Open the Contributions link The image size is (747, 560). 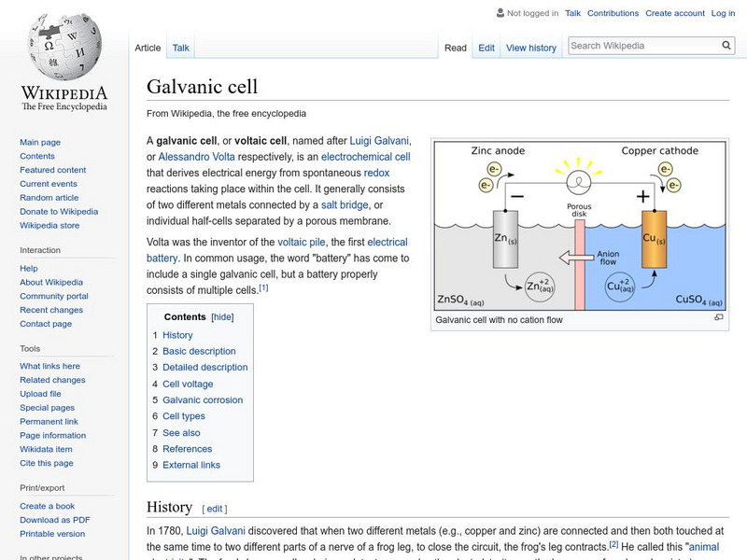(613, 13)
